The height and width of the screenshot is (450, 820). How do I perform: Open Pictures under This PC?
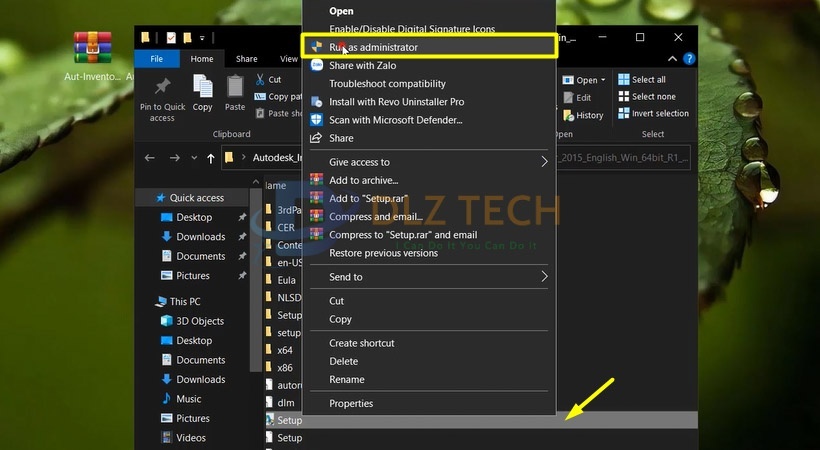[x=192, y=419]
